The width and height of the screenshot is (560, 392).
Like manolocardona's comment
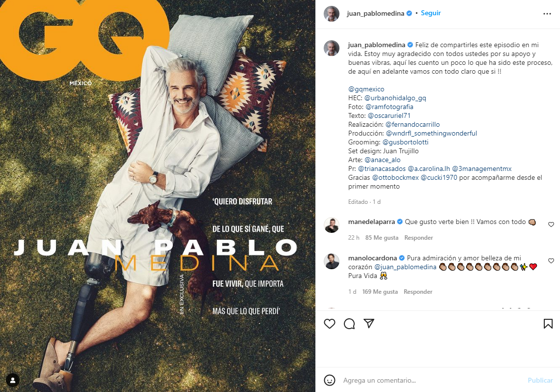pyautogui.click(x=551, y=261)
